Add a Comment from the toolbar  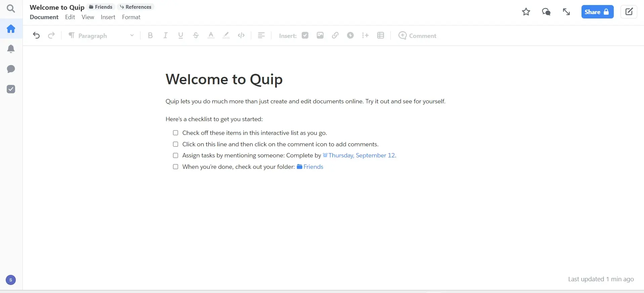click(x=417, y=36)
